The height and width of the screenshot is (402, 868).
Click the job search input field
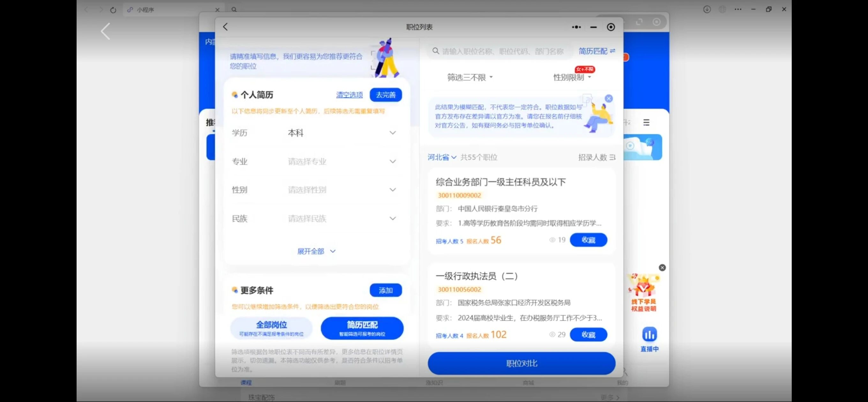coord(502,51)
